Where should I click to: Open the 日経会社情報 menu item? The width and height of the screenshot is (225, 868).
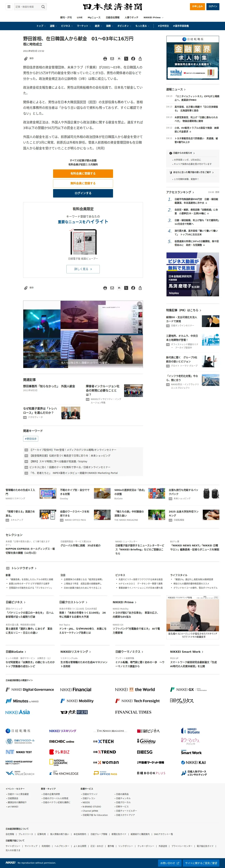coord(113,18)
